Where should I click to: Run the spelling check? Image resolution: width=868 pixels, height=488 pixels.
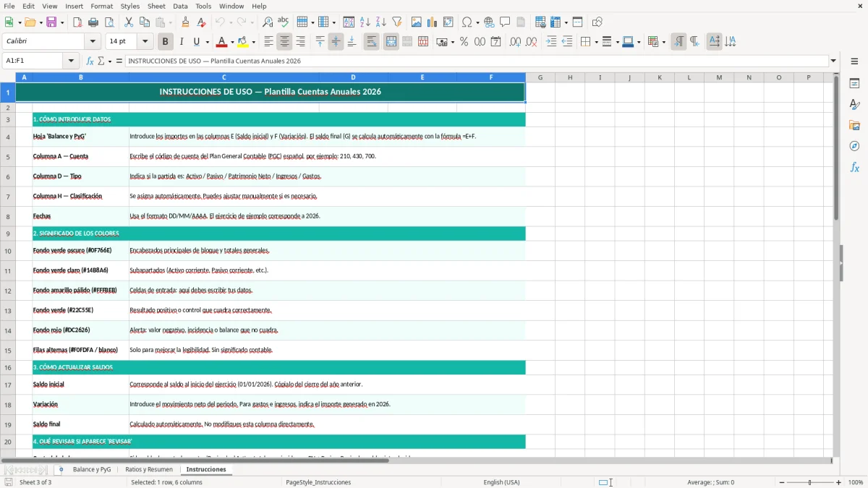(x=284, y=22)
